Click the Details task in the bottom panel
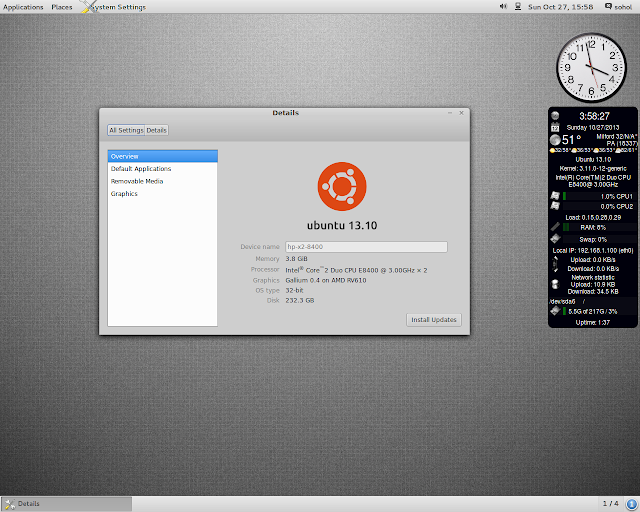This screenshot has height=512, width=640. click(67, 504)
